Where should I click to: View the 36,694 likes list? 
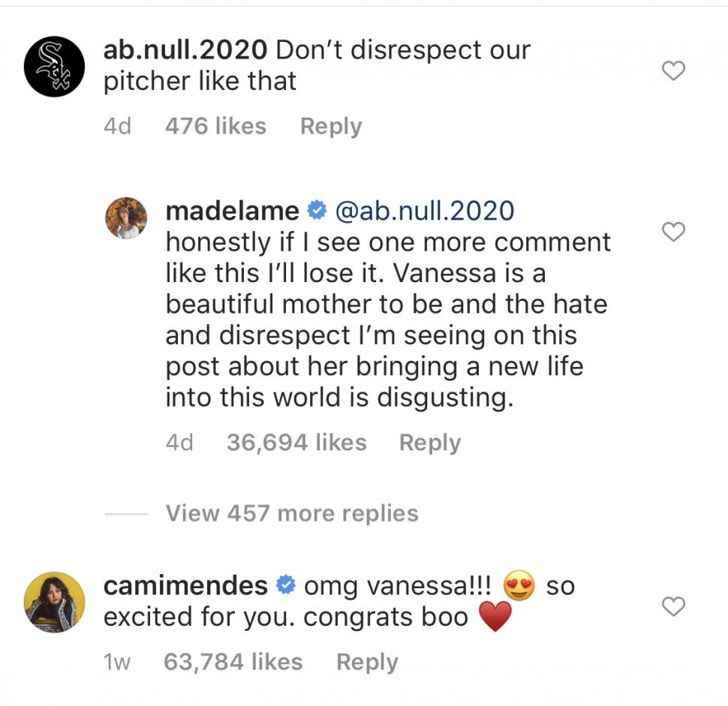296,443
